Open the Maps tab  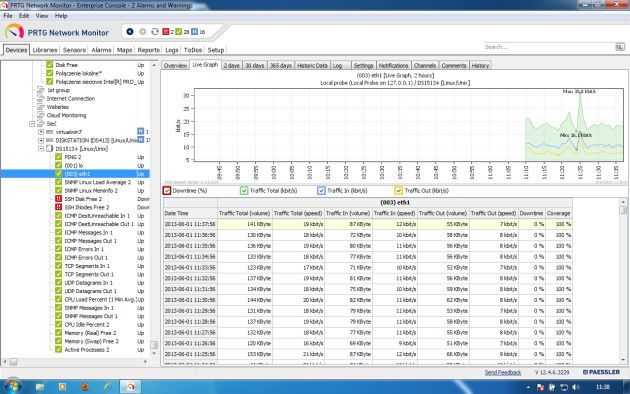tap(125, 50)
